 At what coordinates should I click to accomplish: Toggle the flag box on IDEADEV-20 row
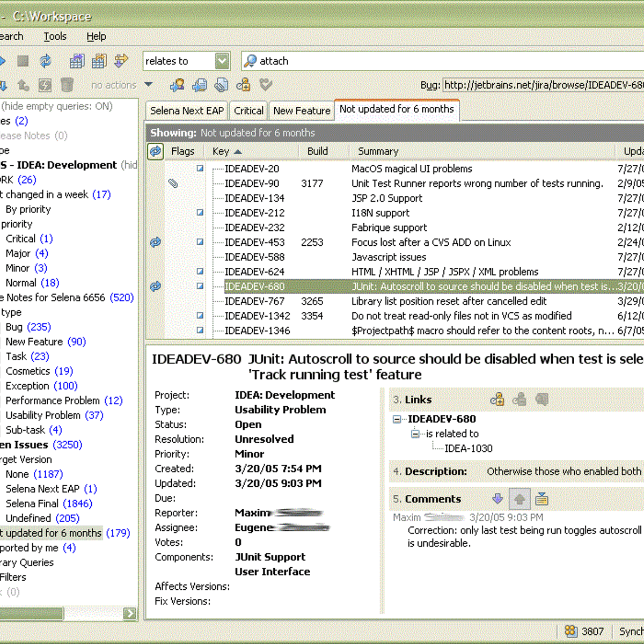click(200, 169)
